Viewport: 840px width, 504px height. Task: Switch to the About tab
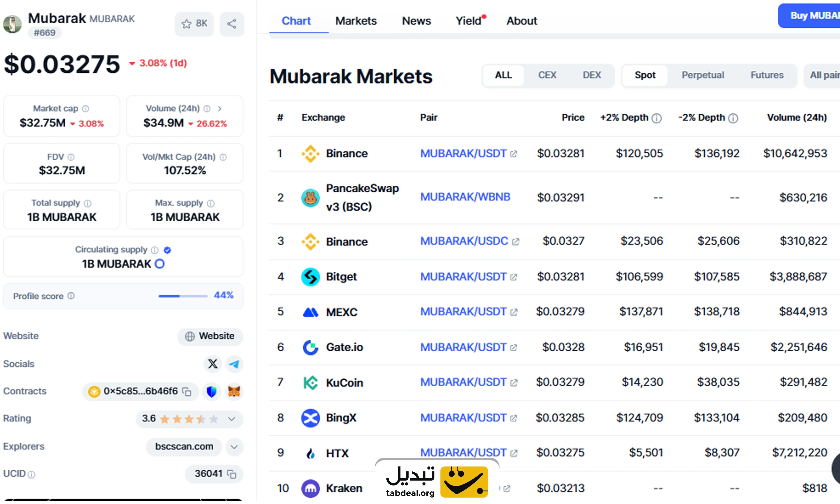pyautogui.click(x=521, y=21)
